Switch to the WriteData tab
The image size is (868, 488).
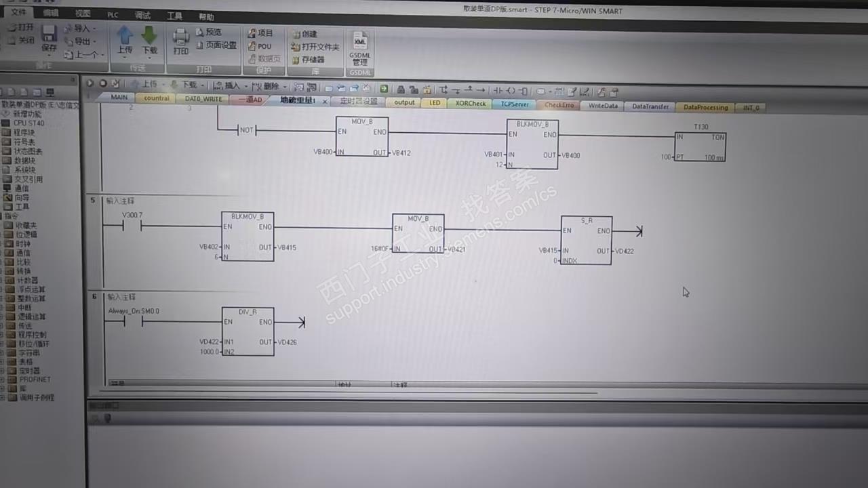pos(603,106)
